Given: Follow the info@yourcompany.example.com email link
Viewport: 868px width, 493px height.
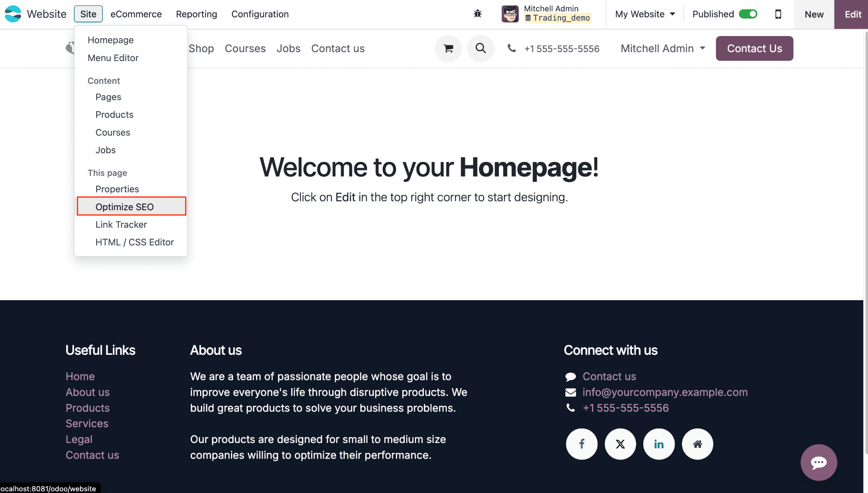Looking at the screenshot, I should [665, 392].
